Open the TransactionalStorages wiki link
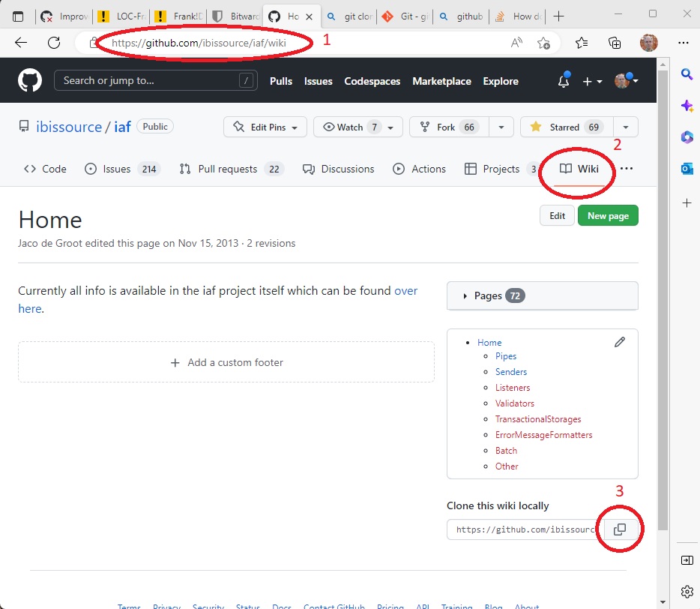Image resolution: width=700 pixels, height=609 pixels. [538, 419]
